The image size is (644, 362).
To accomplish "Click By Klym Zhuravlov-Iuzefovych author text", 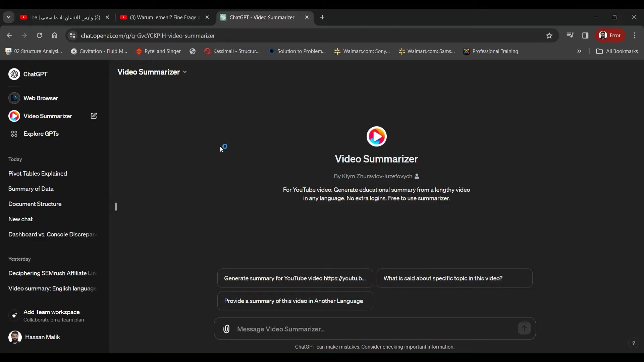I will (x=373, y=176).
